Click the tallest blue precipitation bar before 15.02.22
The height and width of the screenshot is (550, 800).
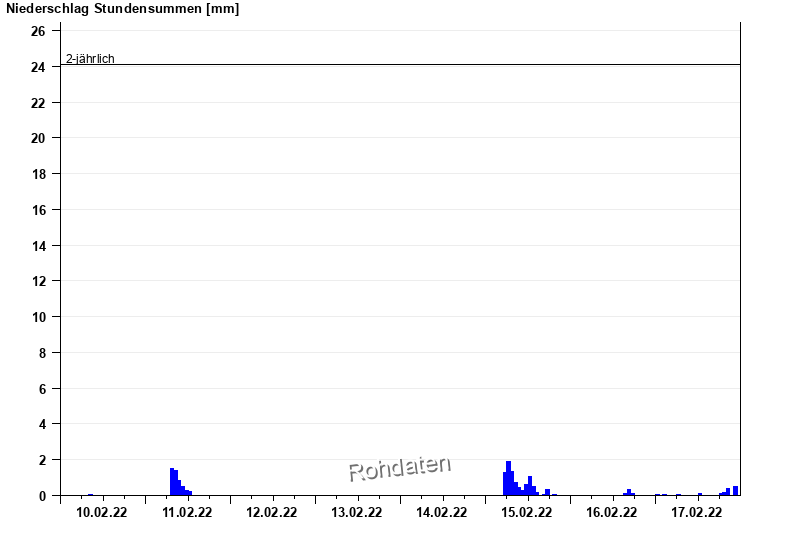508,478
